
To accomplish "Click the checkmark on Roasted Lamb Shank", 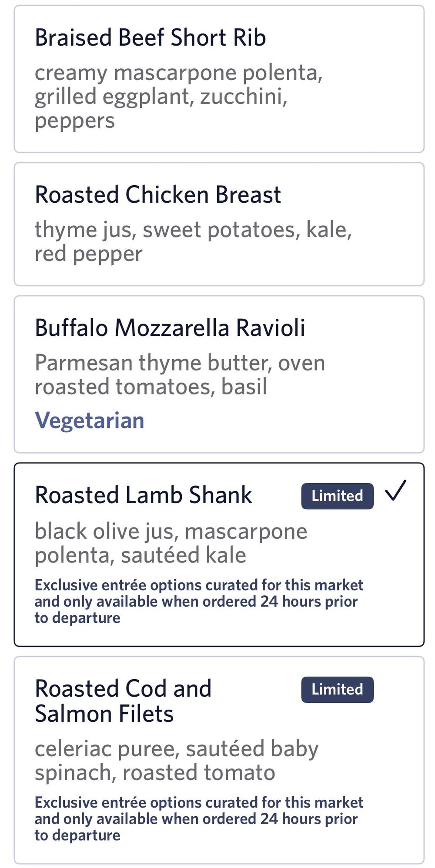I will click(x=395, y=491).
